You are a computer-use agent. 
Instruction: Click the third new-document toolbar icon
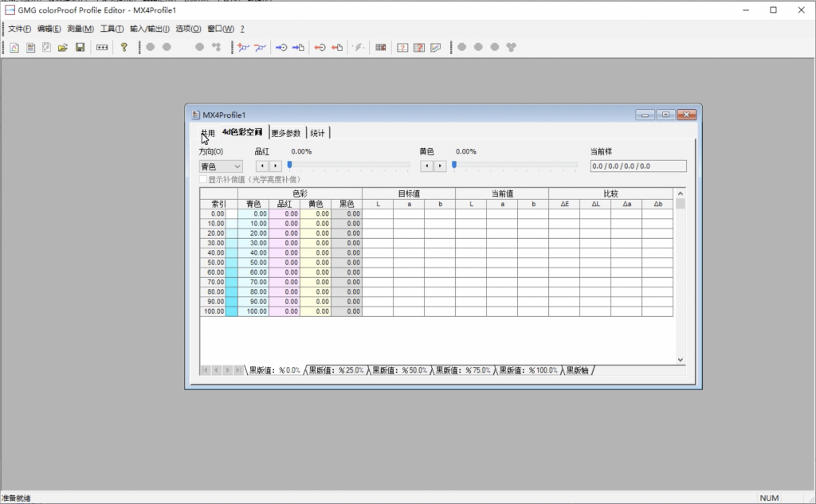[47, 47]
